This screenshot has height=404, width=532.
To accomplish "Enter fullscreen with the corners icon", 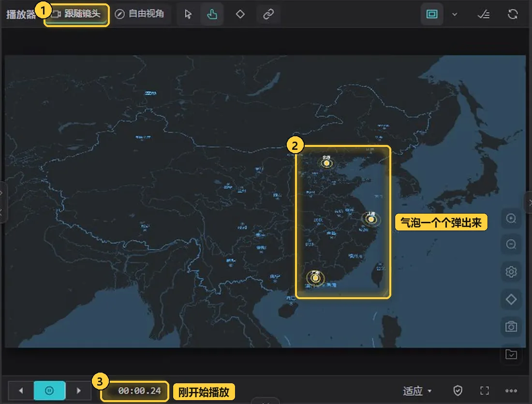I will point(485,391).
